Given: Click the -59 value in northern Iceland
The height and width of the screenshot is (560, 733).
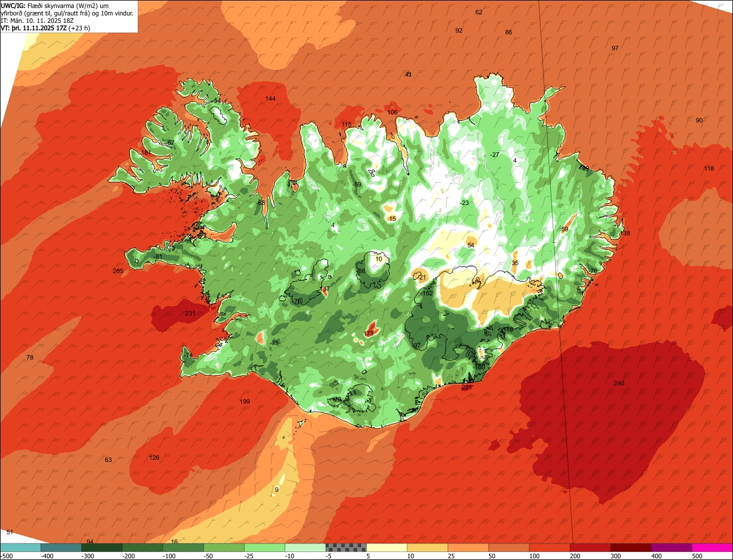Looking at the screenshot, I should point(357,184).
